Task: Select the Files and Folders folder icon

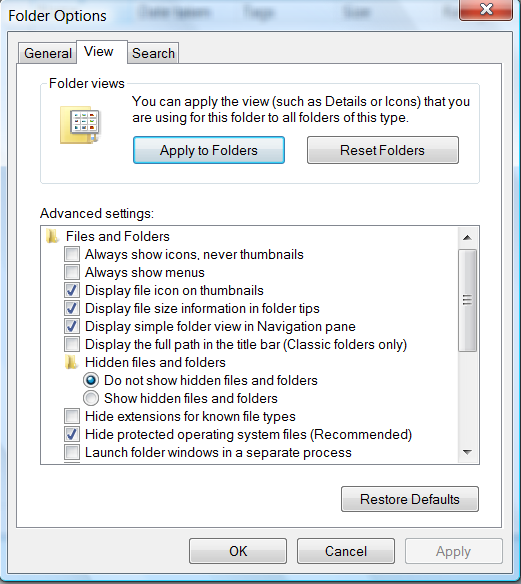Action: 53,237
